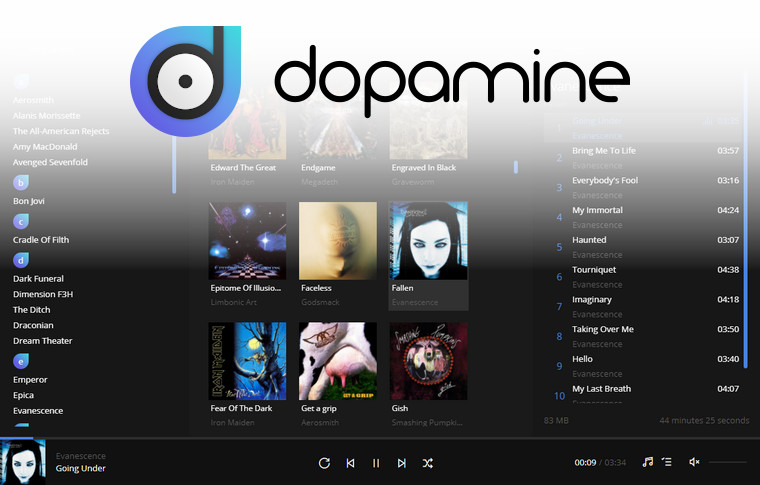The height and width of the screenshot is (485, 760).
Task: Jump to the 'c' letter header
Action: click(20, 221)
